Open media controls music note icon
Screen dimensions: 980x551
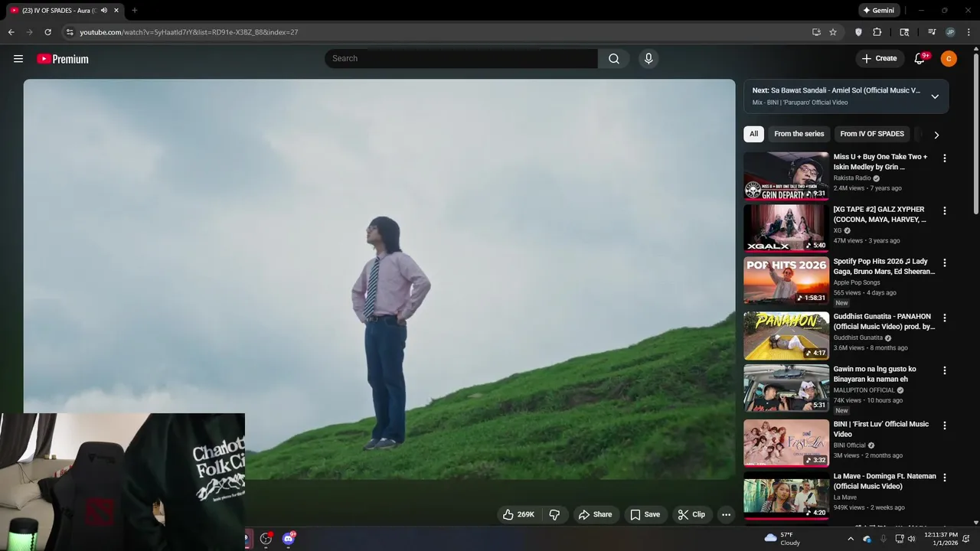click(932, 32)
